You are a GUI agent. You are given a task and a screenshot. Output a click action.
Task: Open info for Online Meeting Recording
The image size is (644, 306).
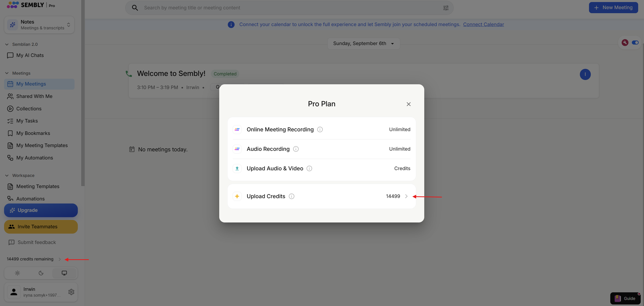[x=320, y=129]
